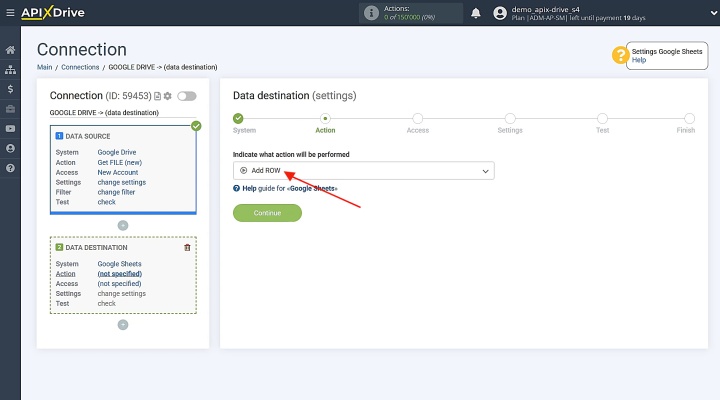The height and width of the screenshot is (400, 720).
Task: Open the briefcase sidebar icon
Action: (10, 109)
